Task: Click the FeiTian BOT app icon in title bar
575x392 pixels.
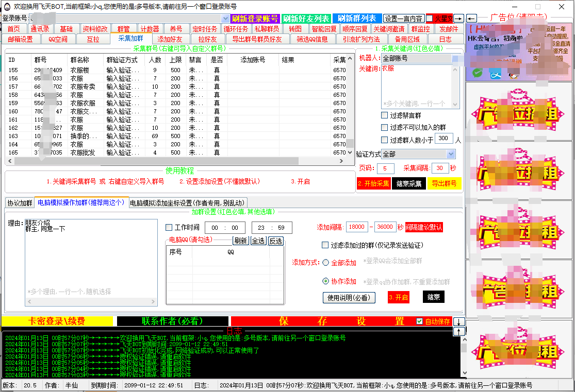Action: click(x=7, y=7)
